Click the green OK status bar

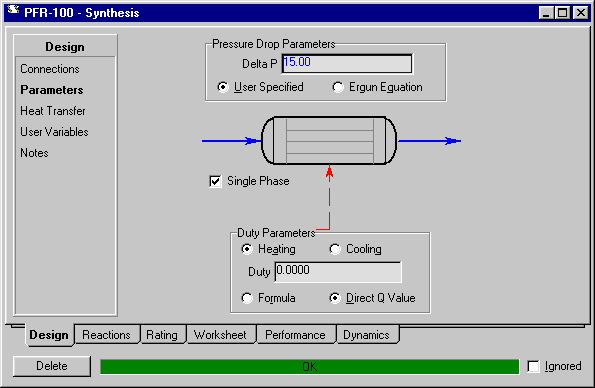(310, 367)
